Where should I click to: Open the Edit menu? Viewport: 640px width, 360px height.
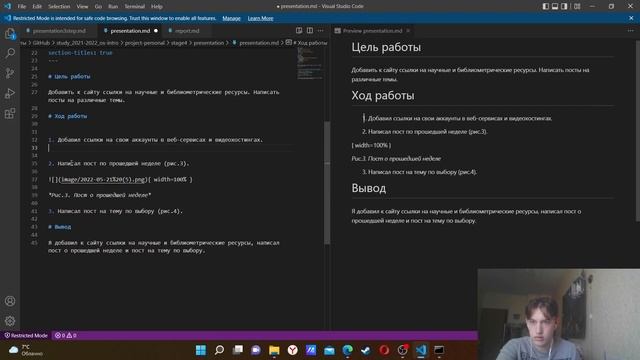37,7
